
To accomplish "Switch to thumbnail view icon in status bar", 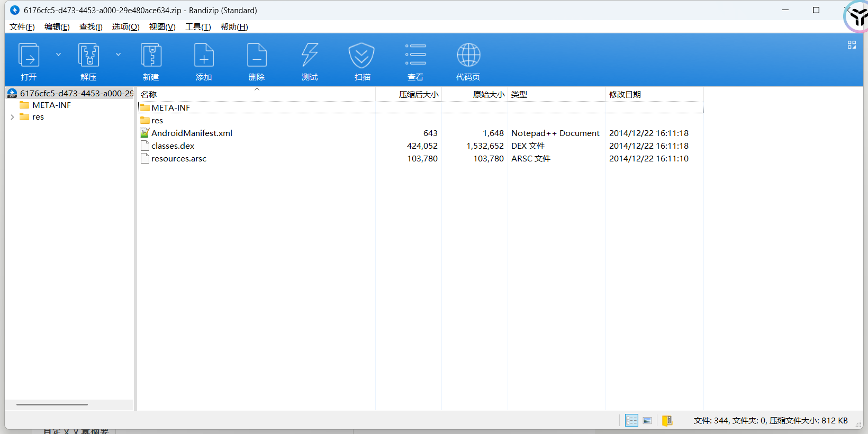I will tap(647, 420).
